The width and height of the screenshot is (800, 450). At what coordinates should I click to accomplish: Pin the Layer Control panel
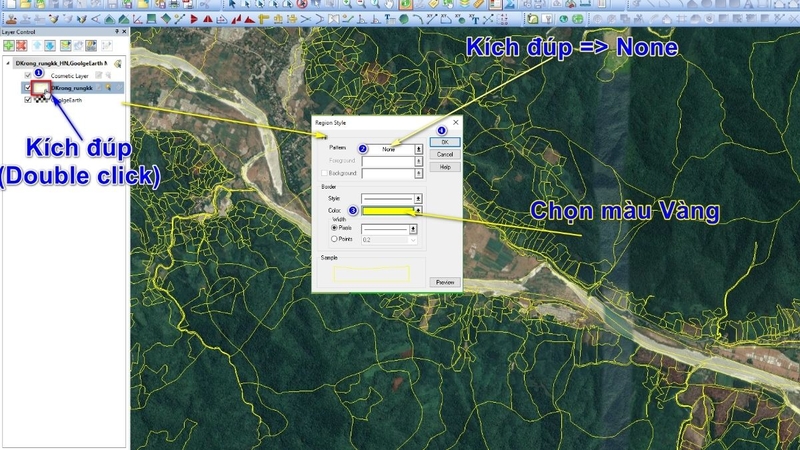pos(117,32)
